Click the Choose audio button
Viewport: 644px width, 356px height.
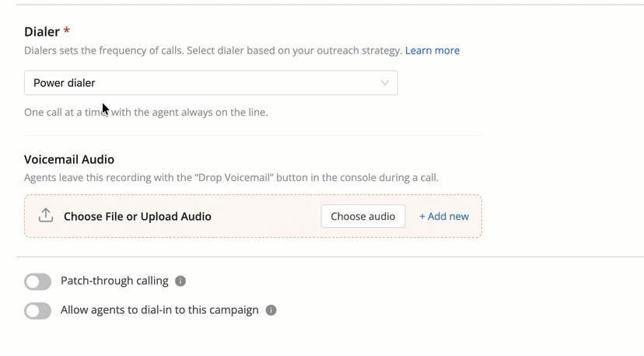coord(363,216)
